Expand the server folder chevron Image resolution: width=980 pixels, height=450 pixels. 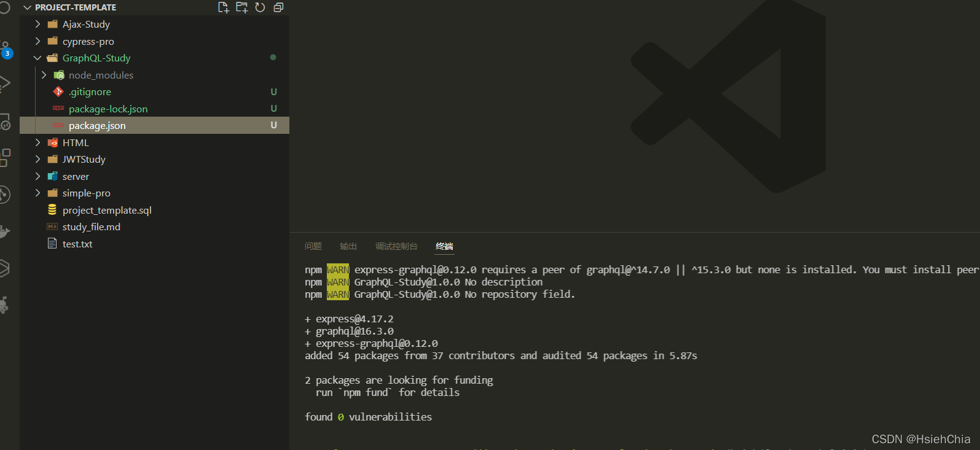tap(37, 176)
